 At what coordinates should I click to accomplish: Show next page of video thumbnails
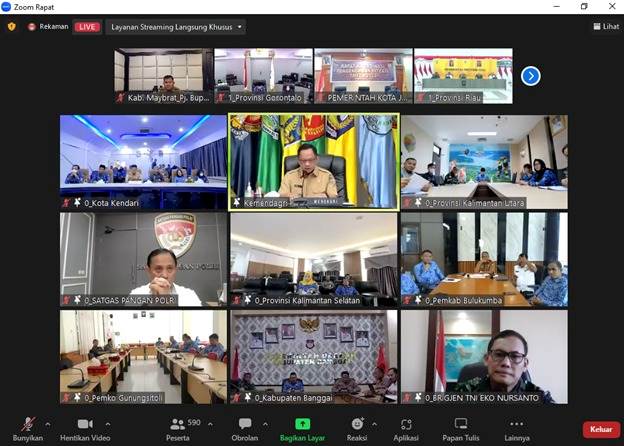[531, 75]
